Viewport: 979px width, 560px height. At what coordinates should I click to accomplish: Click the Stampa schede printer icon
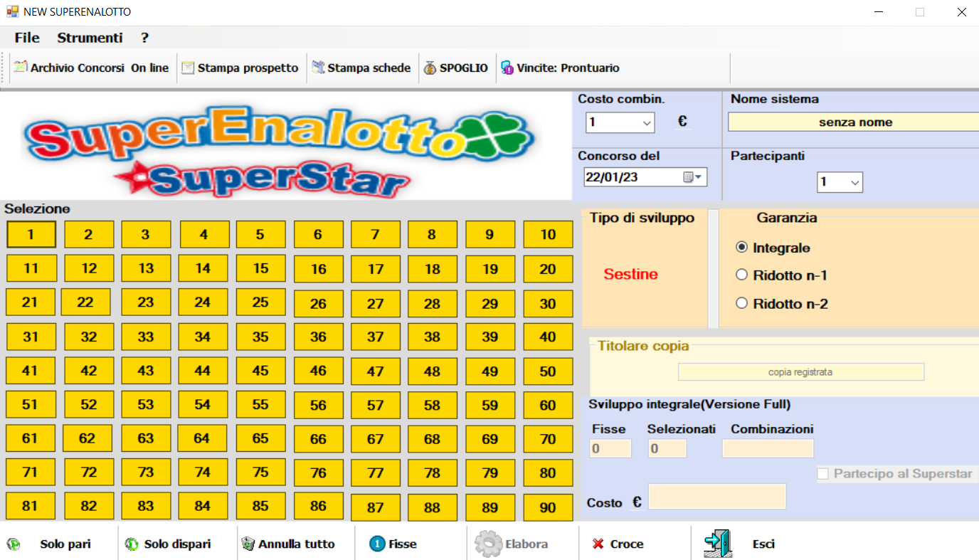pyautogui.click(x=318, y=68)
